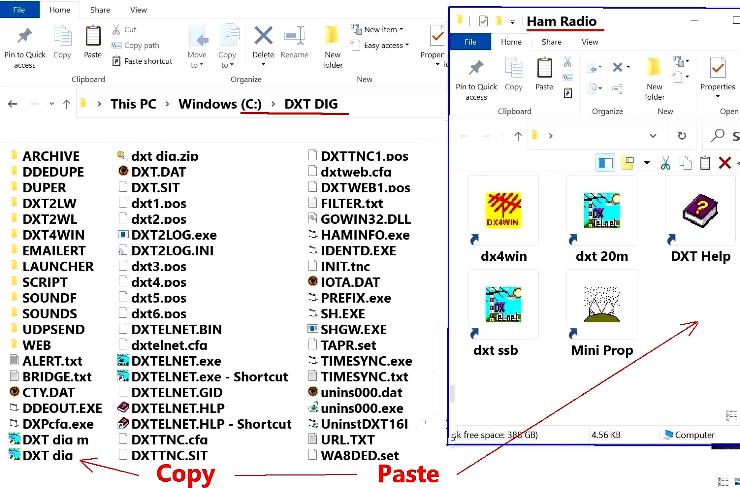Select the unins000.exe file
Viewport: 740px width, 488px height.
point(355,408)
